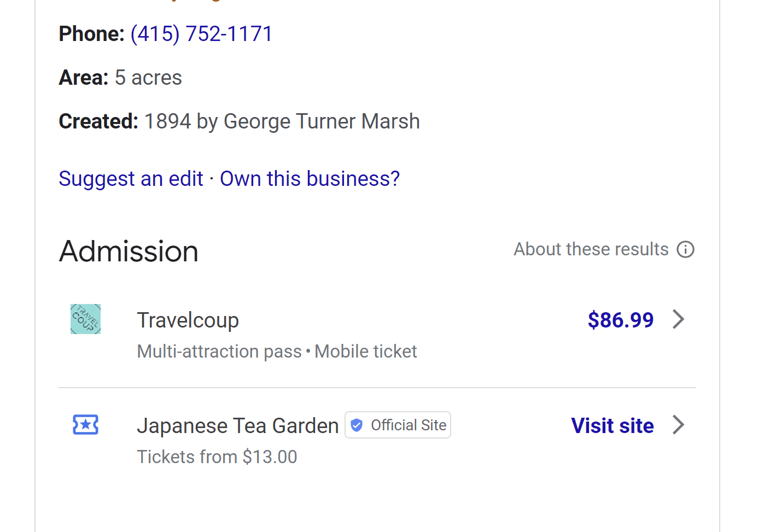Open the chevron arrow beside Visit site
Image resolution: width=758 pixels, height=532 pixels.
[678, 425]
